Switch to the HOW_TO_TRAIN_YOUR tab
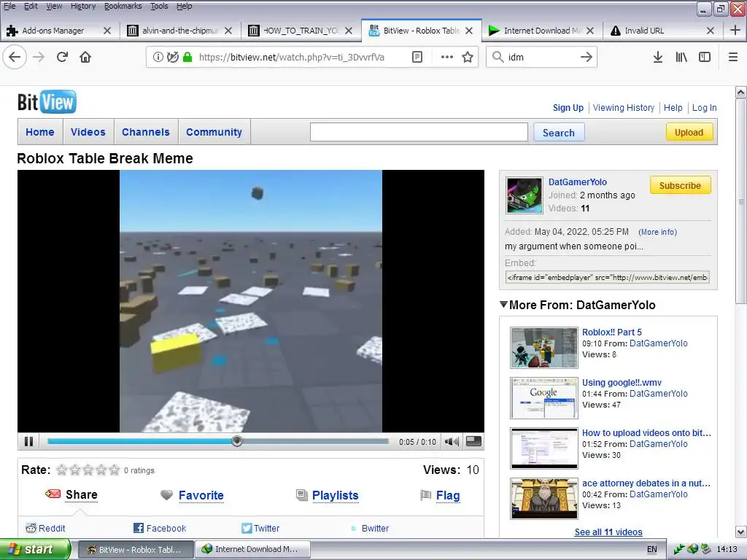 301,31
